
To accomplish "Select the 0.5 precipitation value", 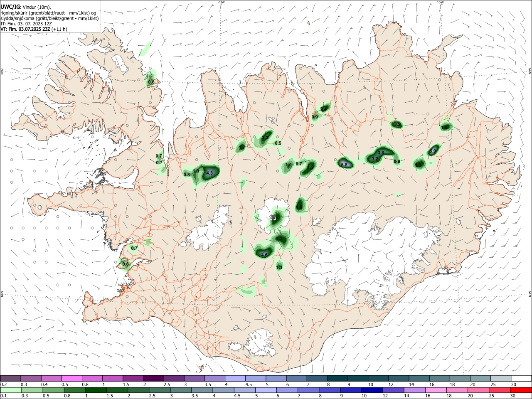I will point(278,143).
